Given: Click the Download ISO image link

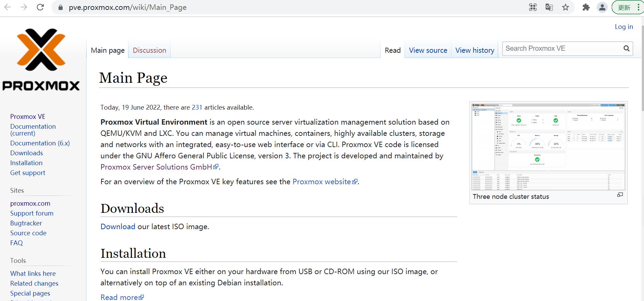Looking at the screenshot, I should 118,226.
